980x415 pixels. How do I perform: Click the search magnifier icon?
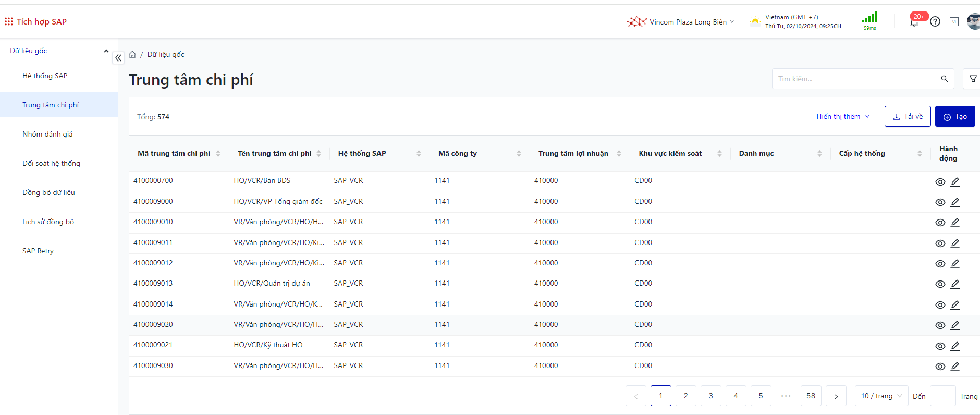pos(944,79)
